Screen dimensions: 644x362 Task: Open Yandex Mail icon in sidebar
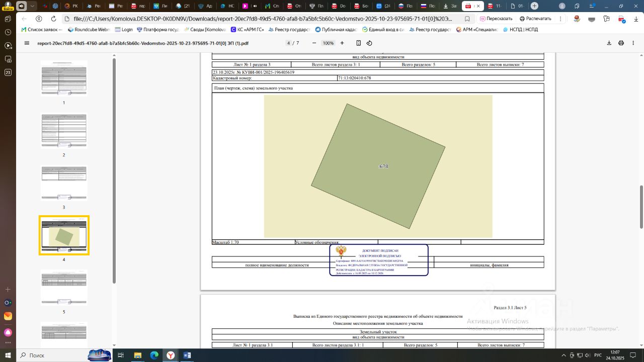point(8,316)
